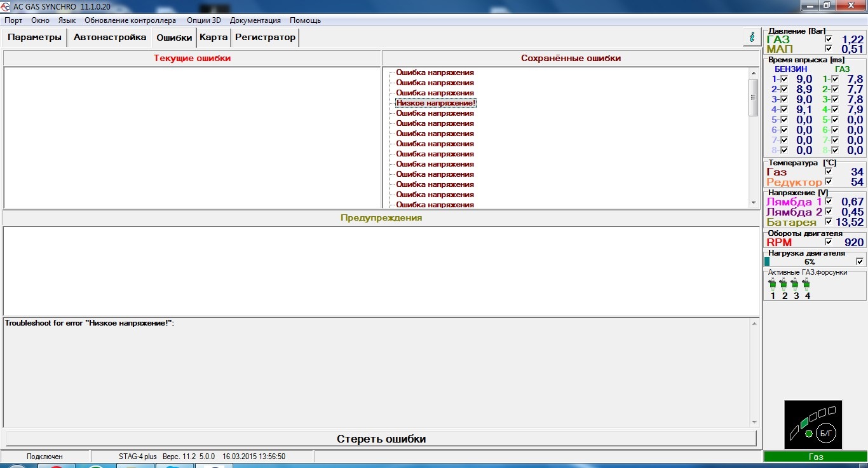Click the gas pressure value 1,22
Screen dimensions: 868x468
click(852, 39)
